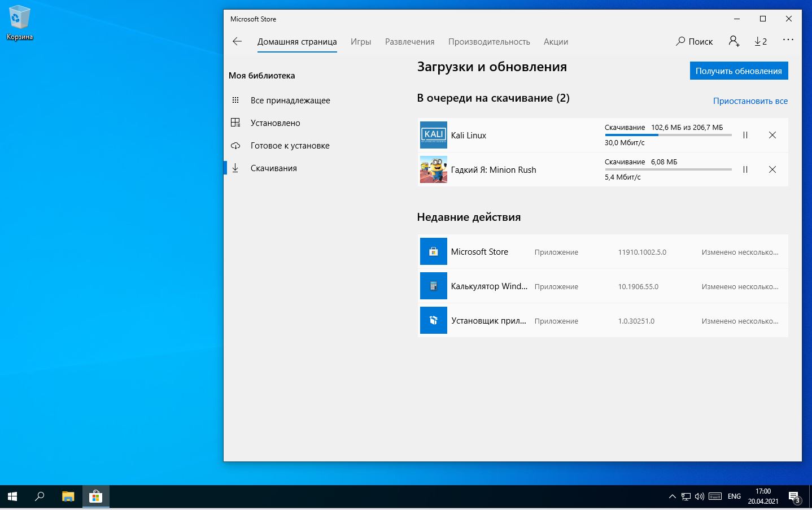Click the Kali Linux download progress bar
Image resolution: width=812 pixels, height=510 pixels.
coord(668,135)
